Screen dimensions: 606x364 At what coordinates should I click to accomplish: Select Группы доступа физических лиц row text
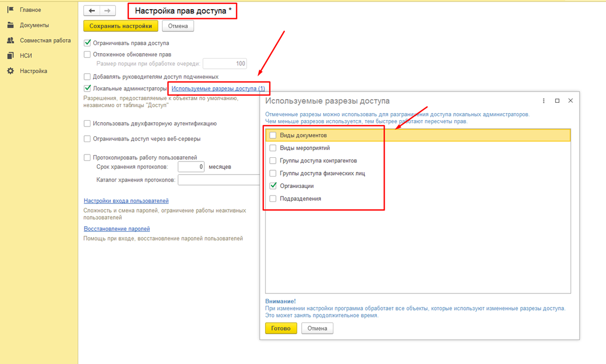[322, 173]
